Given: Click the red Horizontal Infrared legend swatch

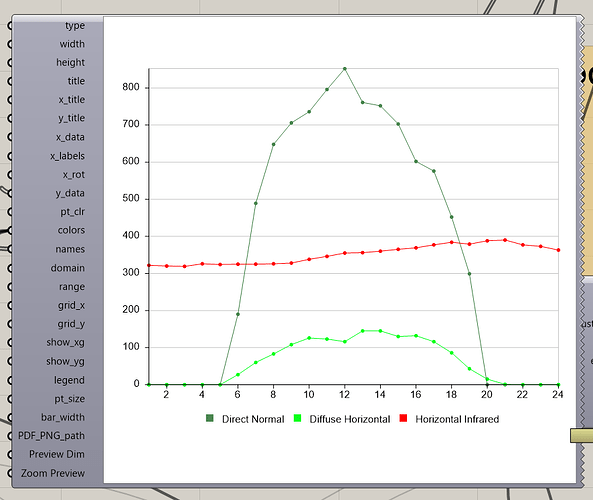Looking at the screenshot, I should tap(403, 418).
